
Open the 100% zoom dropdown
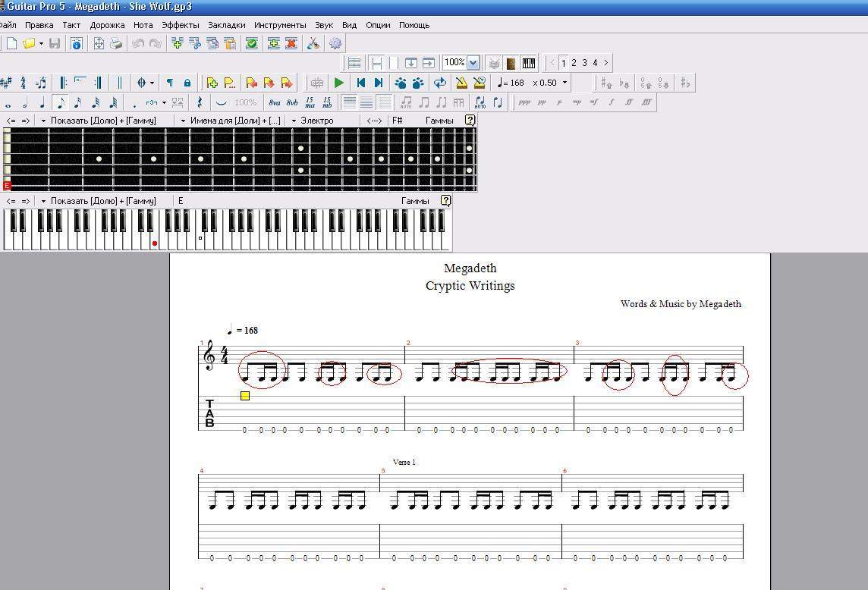coord(473,63)
